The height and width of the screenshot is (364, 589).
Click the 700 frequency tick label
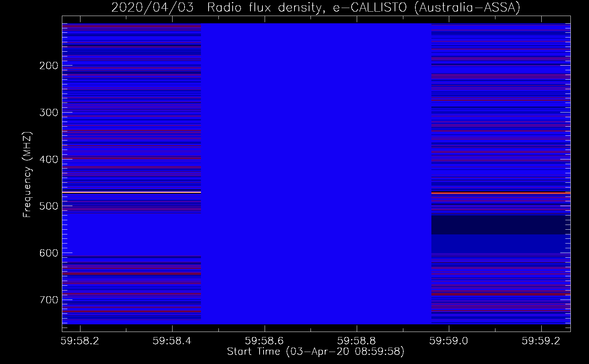click(49, 300)
